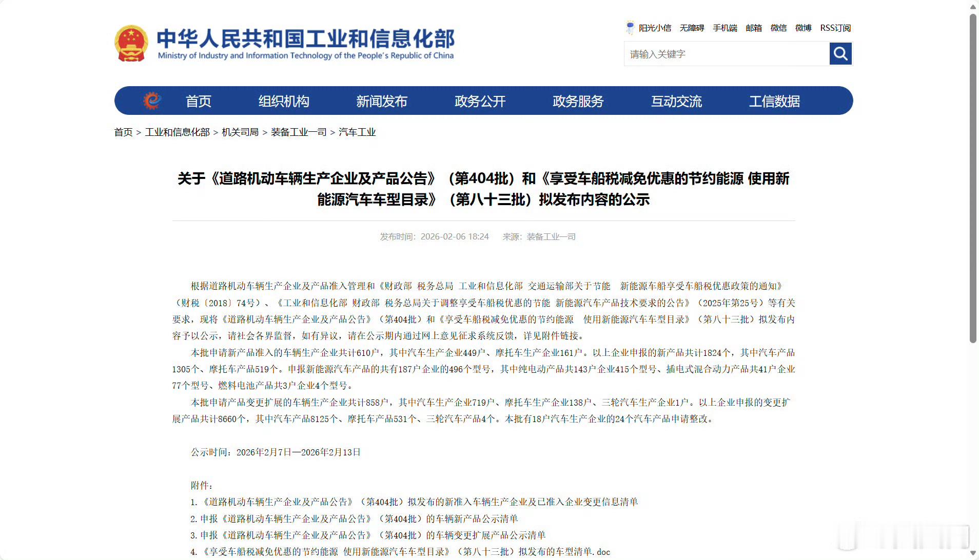Click the 来源：装备工业一司 text
Image resolution: width=979 pixels, height=560 pixels.
click(x=539, y=237)
